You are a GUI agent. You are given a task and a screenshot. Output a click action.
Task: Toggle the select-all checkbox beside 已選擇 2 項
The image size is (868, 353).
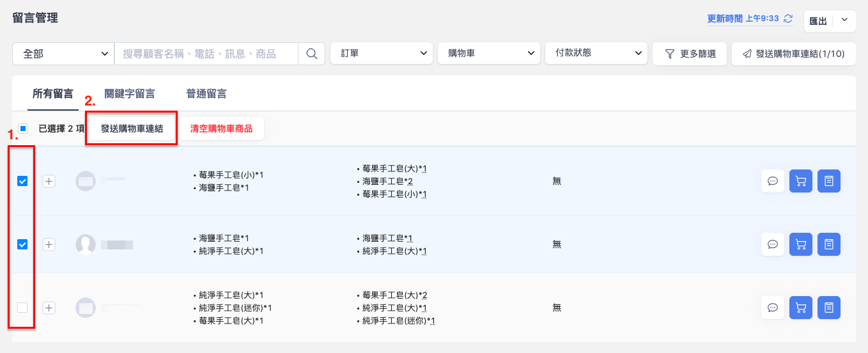[23, 129]
